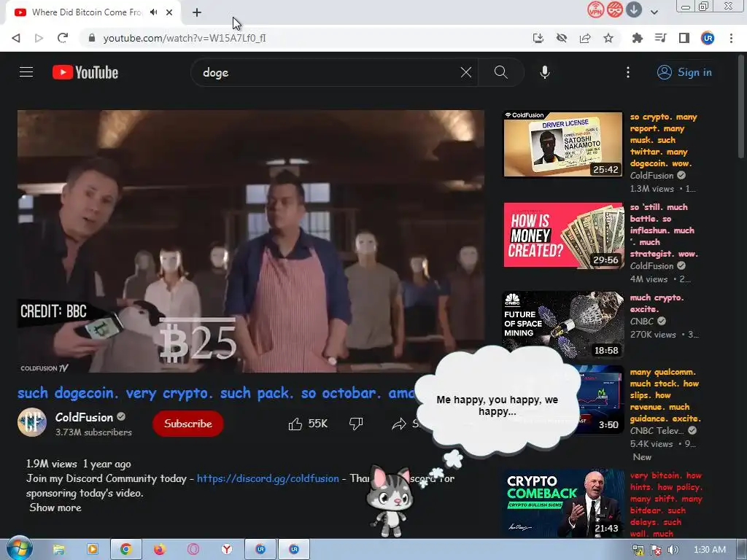
Task: Close the Where Did Bitcoin tab
Action: 169,12
